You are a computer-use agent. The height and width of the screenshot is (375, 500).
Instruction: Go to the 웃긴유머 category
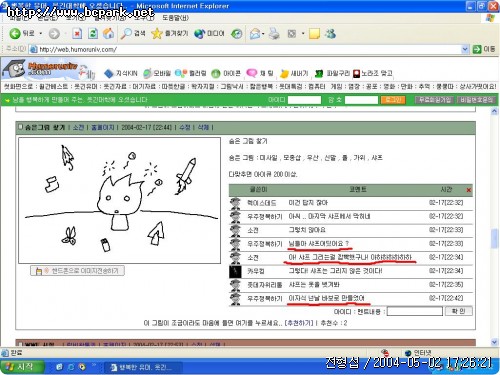point(86,87)
